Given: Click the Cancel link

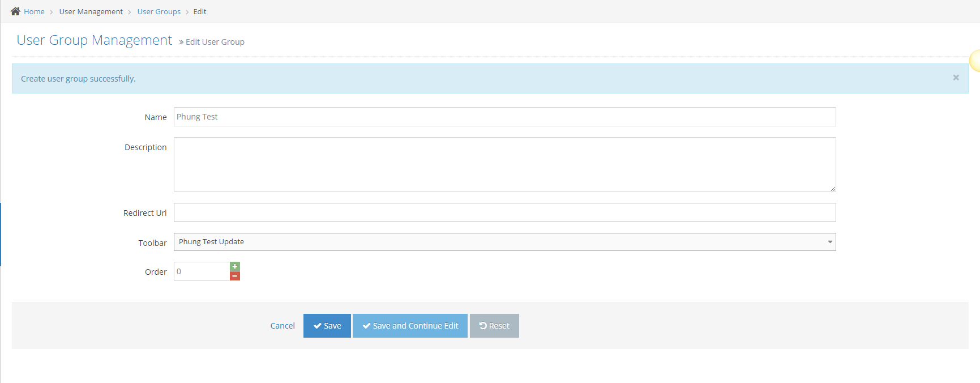Looking at the screenshot, I should tap(283, 326).
